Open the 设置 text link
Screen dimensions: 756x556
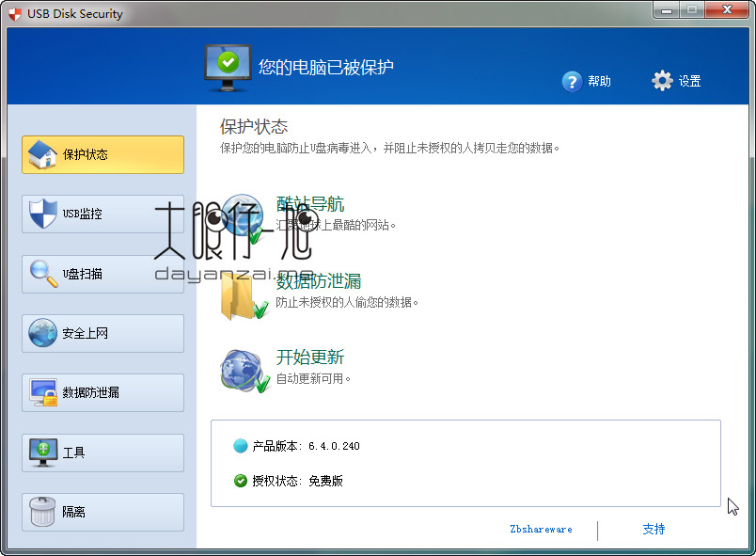point(689,81)
